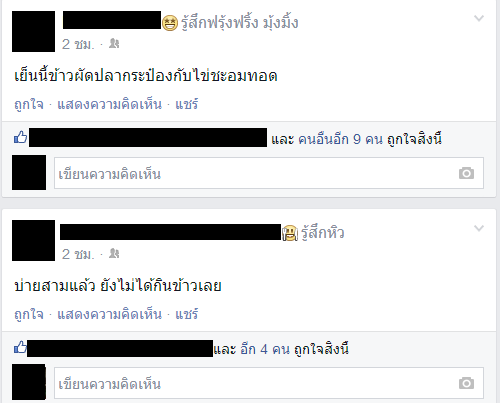Click the thumbs-up icon under first post

coord(21,137)
